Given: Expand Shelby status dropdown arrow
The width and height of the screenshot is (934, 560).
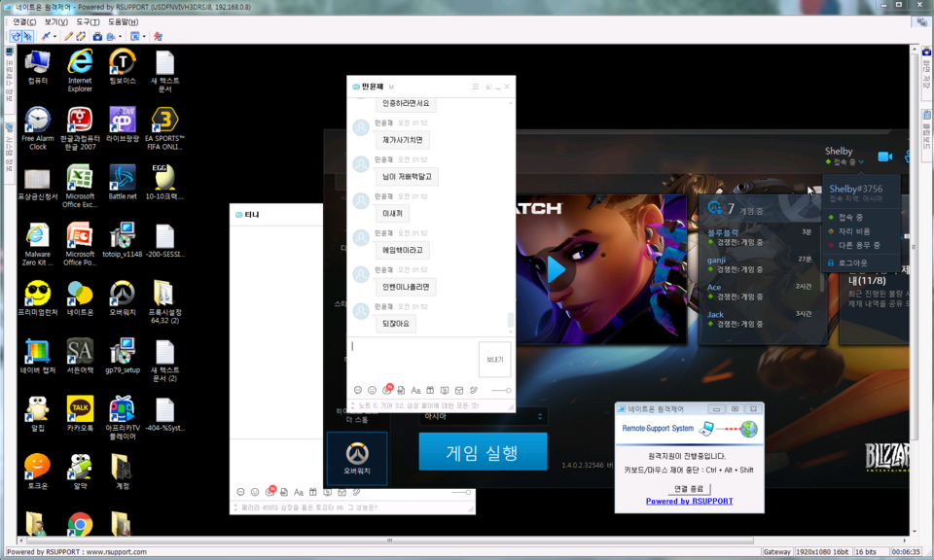Looking at the screenshot, I should 861,162.
